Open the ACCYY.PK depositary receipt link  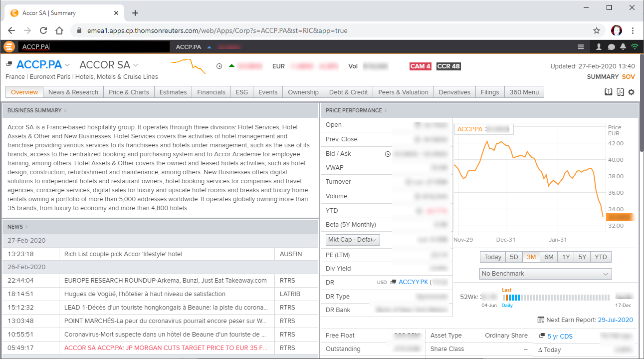(x=414, y=282)
